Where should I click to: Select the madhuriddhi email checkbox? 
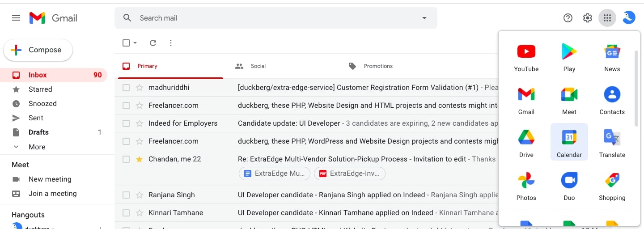click(x=126, y=88)
